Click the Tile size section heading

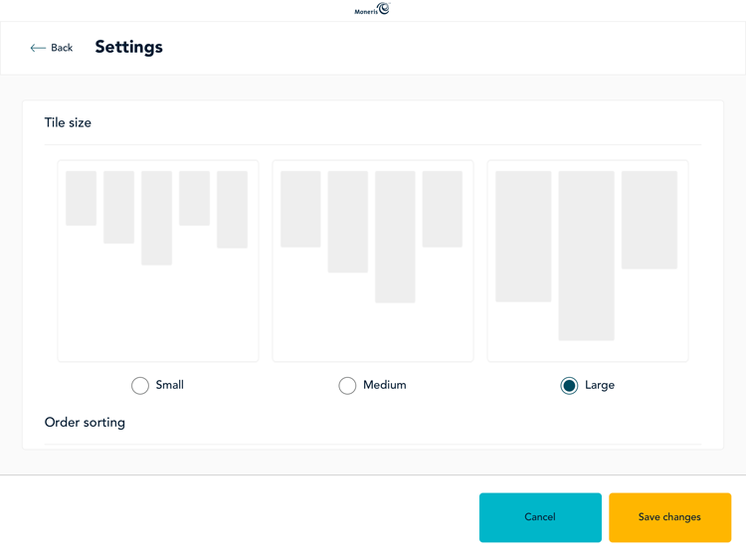(x=68, y=123)
